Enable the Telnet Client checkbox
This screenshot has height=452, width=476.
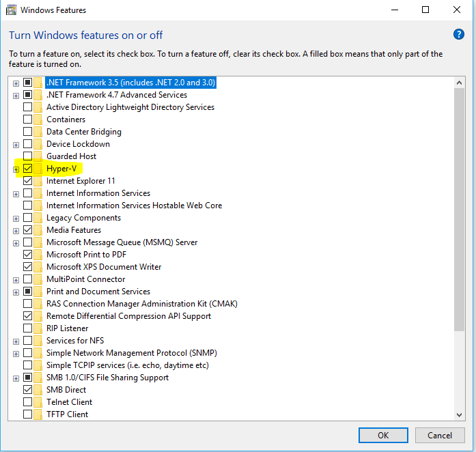point(27,402)
